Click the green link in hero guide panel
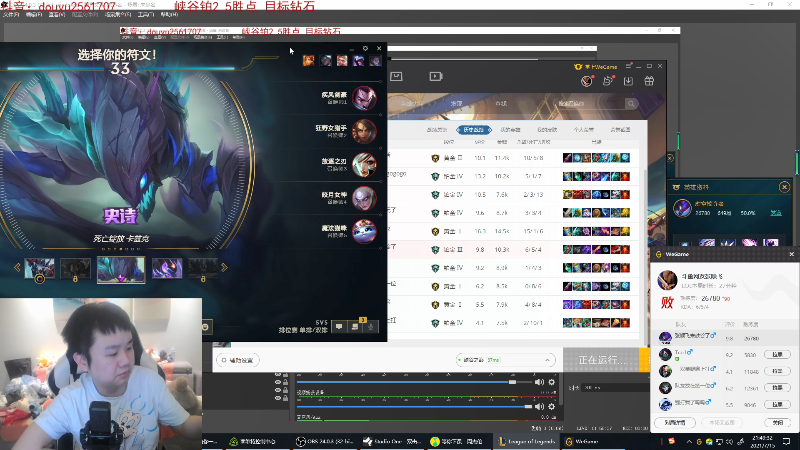The width and height of the screenshot is (800, 450). point(776,213)
